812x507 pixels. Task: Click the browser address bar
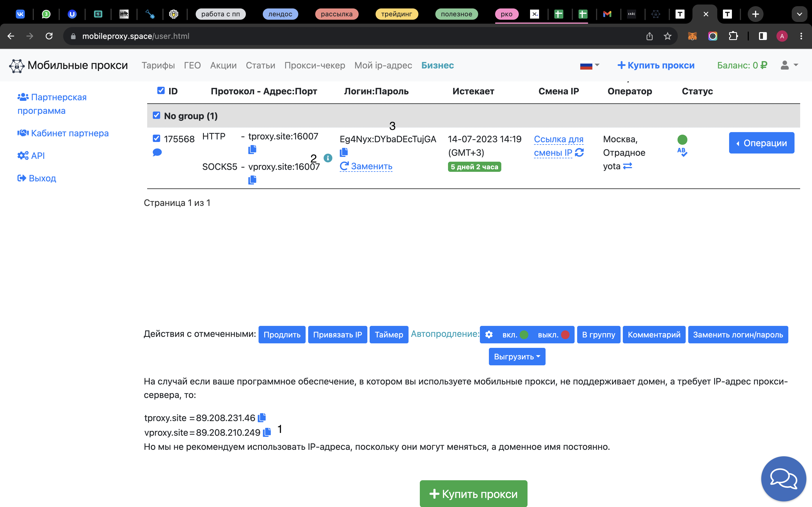tap(235, 36)
